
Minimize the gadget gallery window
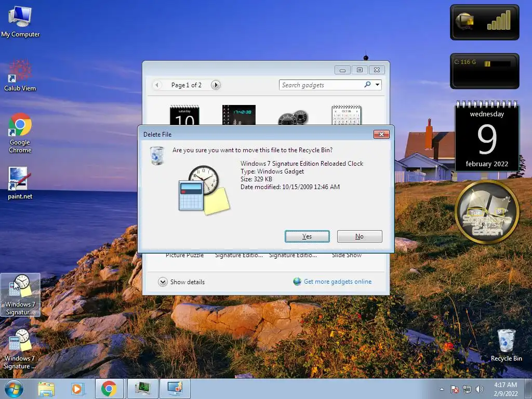[x=343, y=70]
